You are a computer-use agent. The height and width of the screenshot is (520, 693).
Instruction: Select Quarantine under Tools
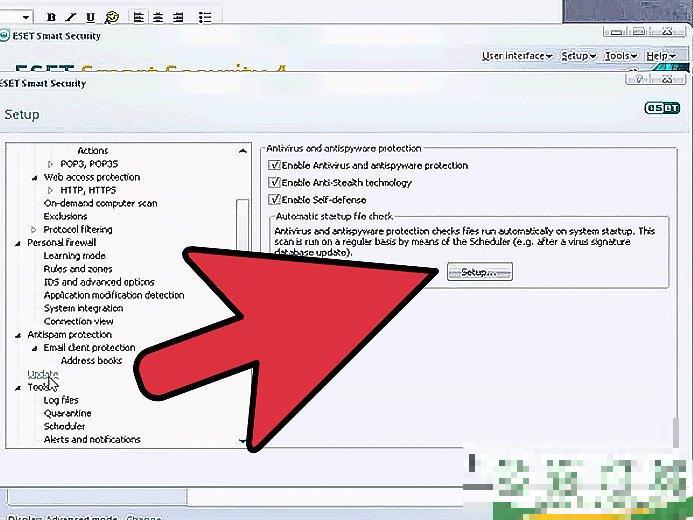(67, 413)
